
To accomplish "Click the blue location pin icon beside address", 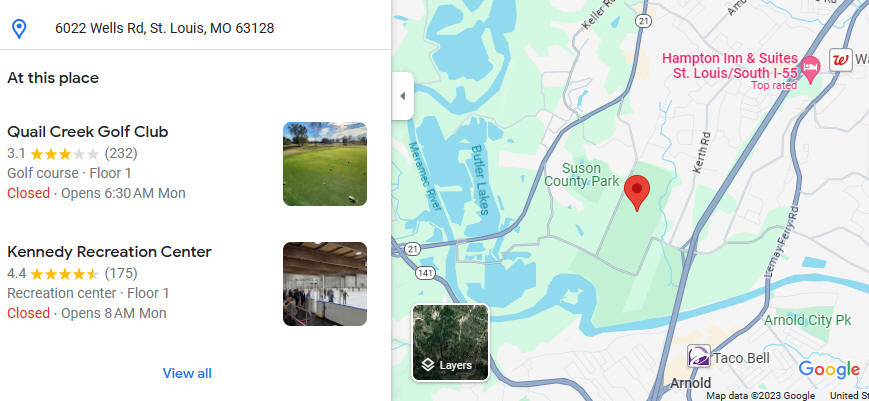I will (x=19, y=29).
